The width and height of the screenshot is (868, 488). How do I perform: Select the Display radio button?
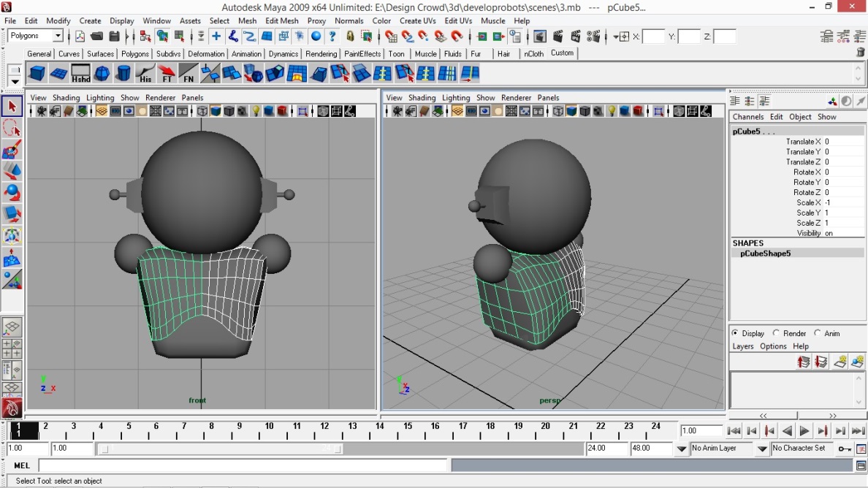coord(734,333)
